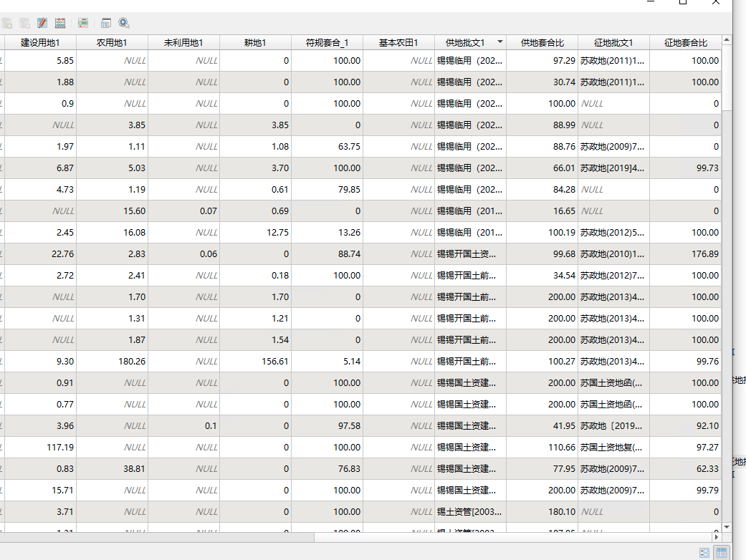Click the greyed delete field icon
Image resolution: width=746 pixels, height=560 pixels.
pos(24,23)
